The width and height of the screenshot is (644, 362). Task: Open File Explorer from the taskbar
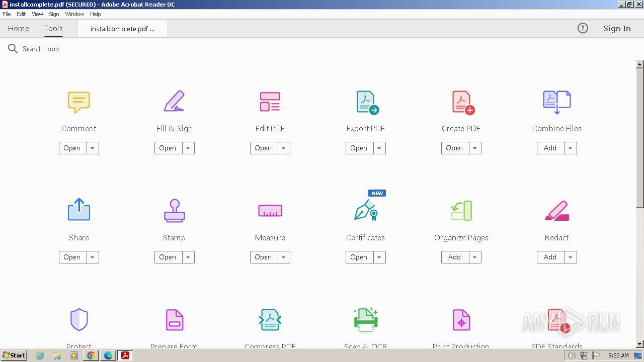[x=57, y=355]
